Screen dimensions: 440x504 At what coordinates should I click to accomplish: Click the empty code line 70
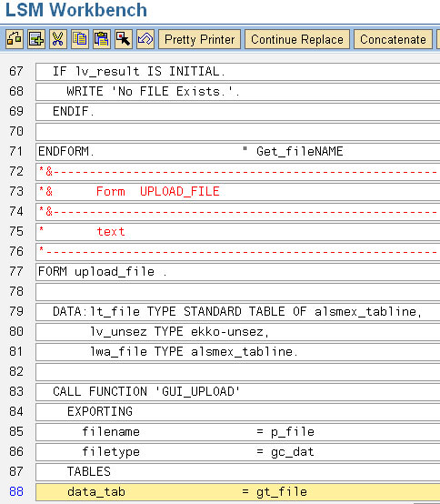click(x=237, y=132)
